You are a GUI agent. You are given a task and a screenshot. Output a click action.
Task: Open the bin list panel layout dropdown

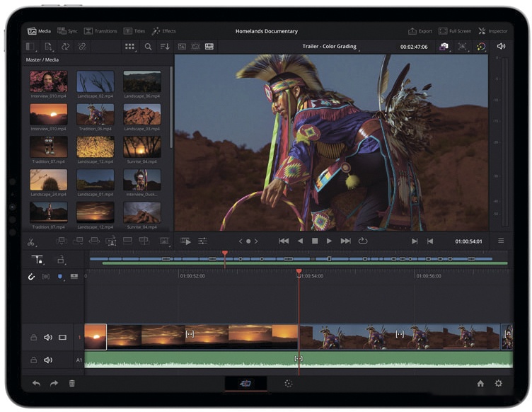coord(31,47)
